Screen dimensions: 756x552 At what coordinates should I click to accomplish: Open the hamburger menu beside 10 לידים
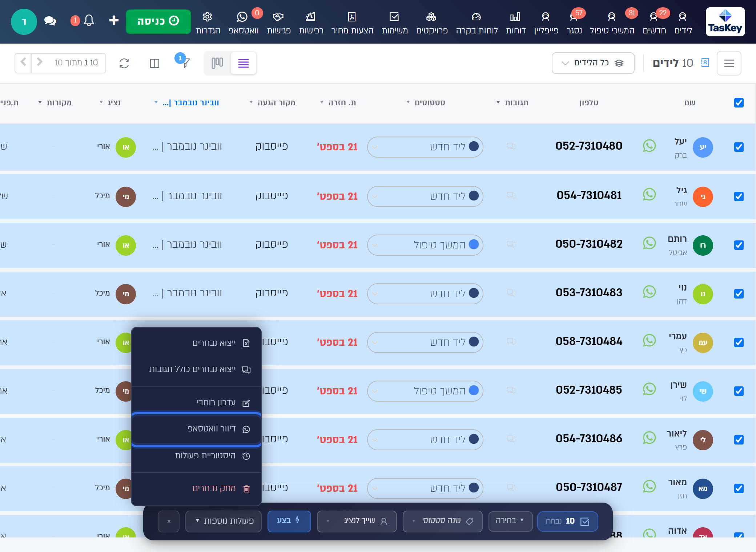point(729,63)
